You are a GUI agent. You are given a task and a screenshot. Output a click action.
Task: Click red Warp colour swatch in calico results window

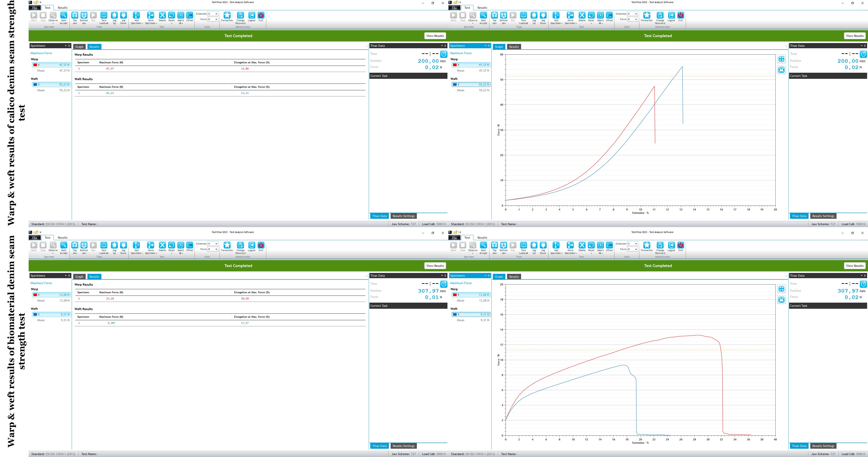coord(35,65)
